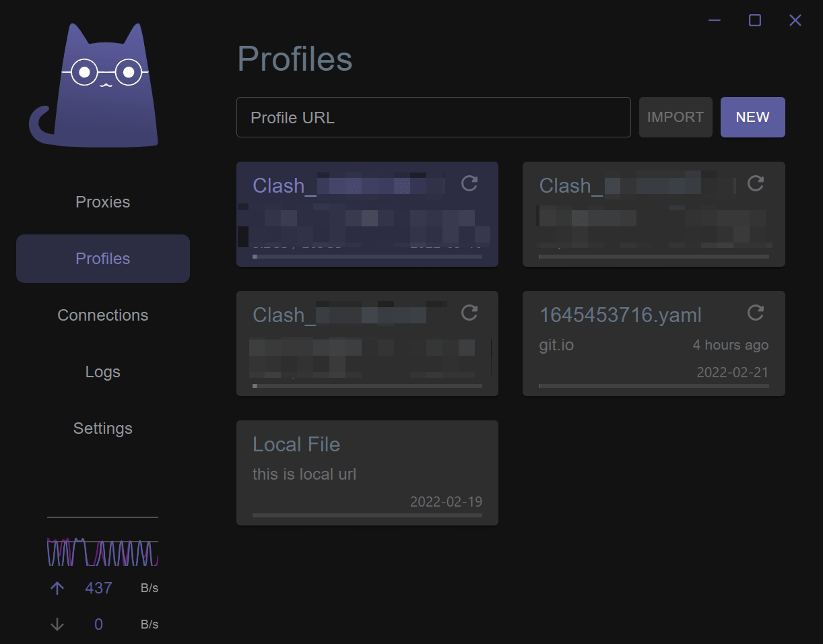
Task: Click the cat logo with glasses
Action: (98, 86)
